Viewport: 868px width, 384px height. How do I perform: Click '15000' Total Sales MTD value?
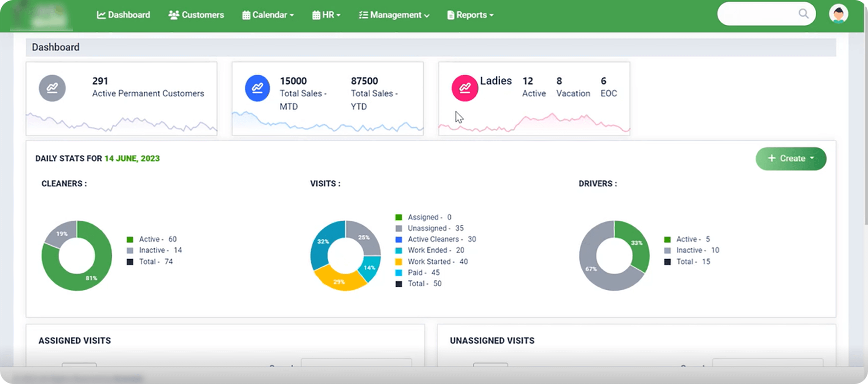click(293, 81)
